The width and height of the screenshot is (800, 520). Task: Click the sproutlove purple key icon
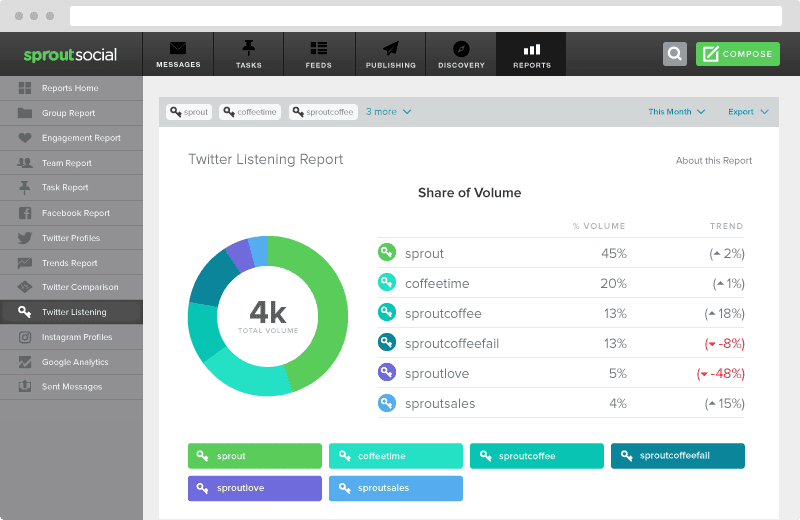point(387,373)
